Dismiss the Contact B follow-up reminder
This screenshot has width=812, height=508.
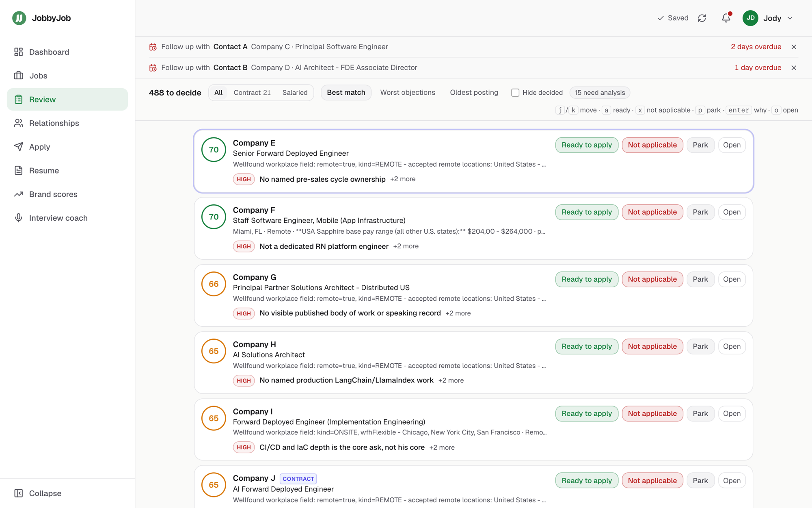coord(794,67)
